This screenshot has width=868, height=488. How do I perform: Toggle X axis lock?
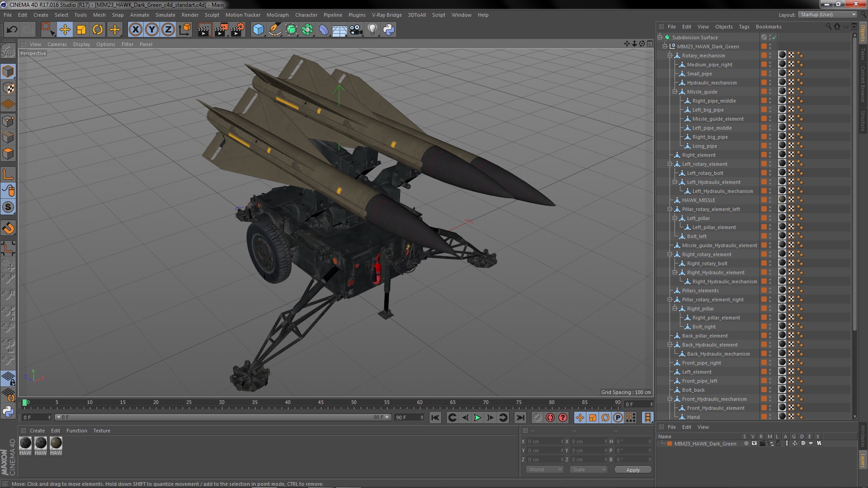136,30
